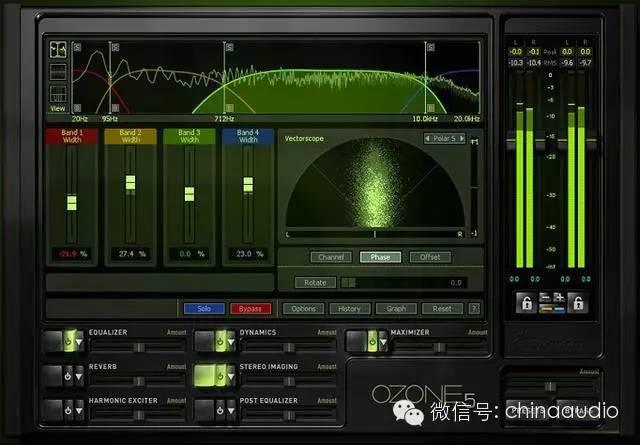Click the Band 2 width value 27.4 %

tap(132, 254)
